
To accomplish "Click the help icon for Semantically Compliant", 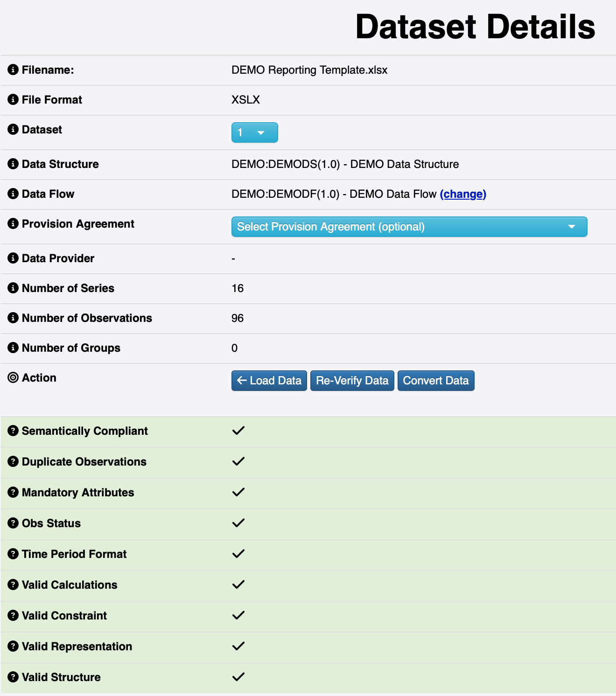I will pyautogui.click(x=13, y=431).
